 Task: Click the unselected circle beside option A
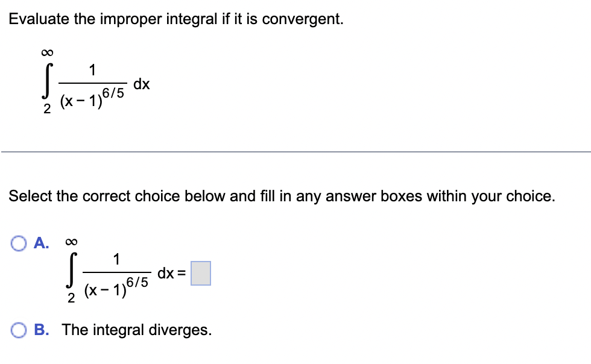[x=19, y=243]
